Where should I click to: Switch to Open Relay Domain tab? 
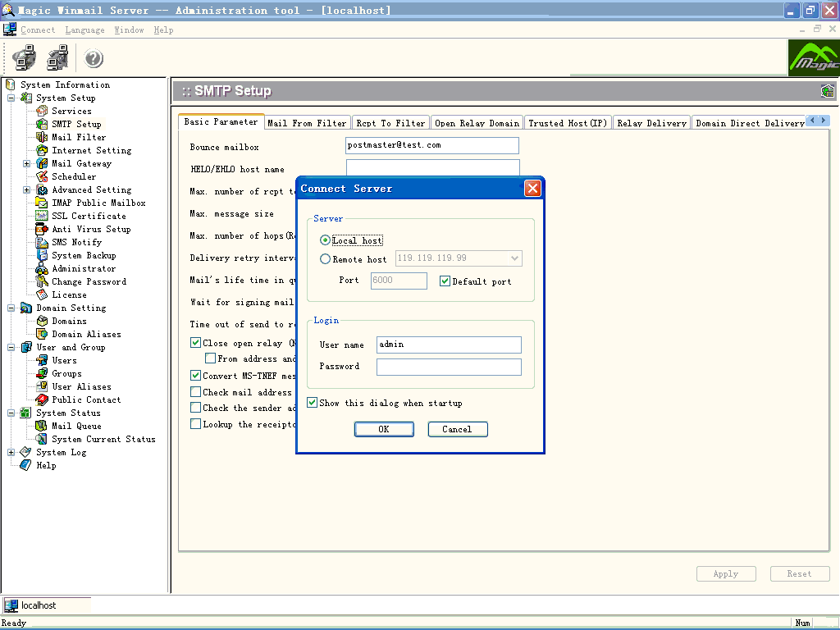(477, 123)
